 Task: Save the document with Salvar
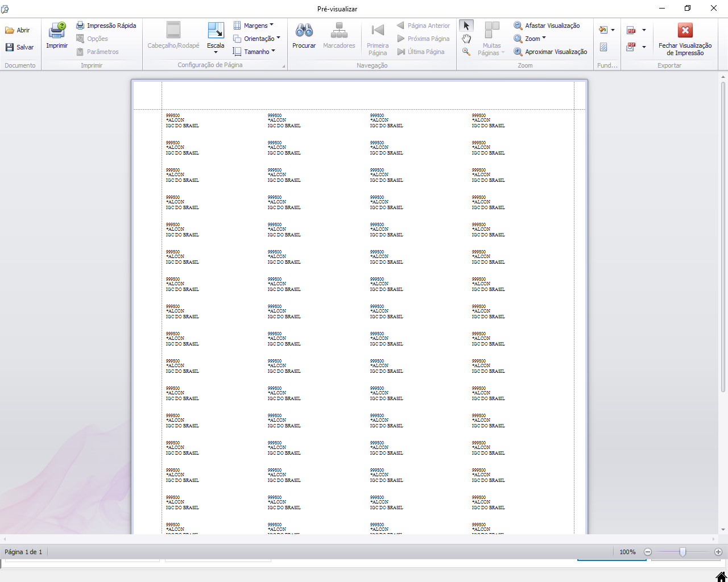pyautogui.click(x=19, y=47)
